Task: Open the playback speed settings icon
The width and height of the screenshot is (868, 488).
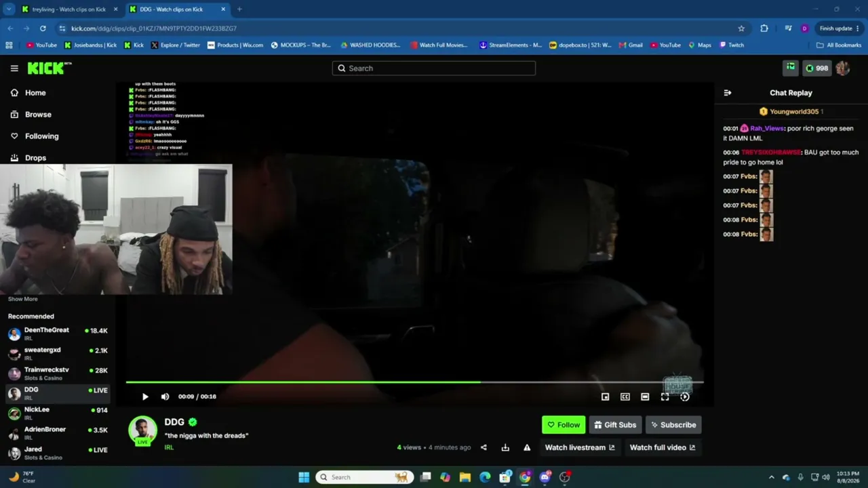Action: (x=685, y=396)
